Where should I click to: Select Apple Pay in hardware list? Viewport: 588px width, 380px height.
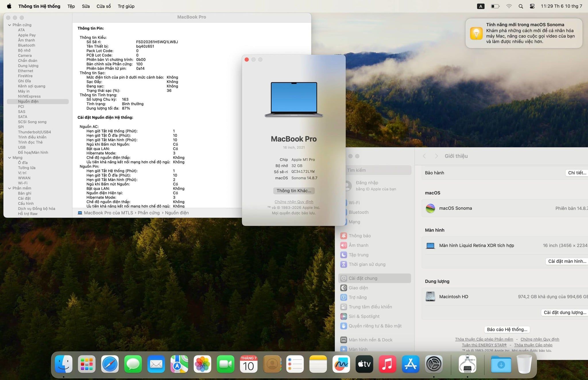27,35
